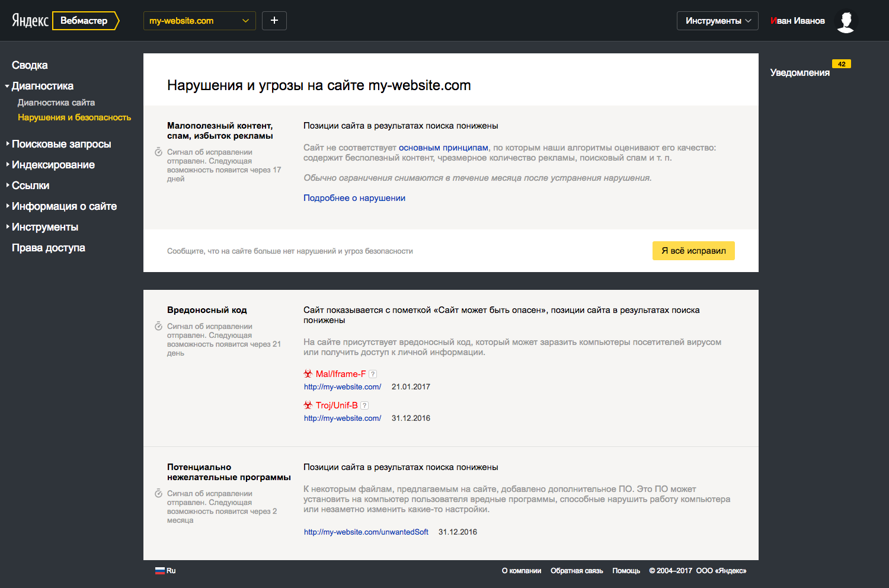
Task: Open О компании footer link
Action: [x=522, y=571]
